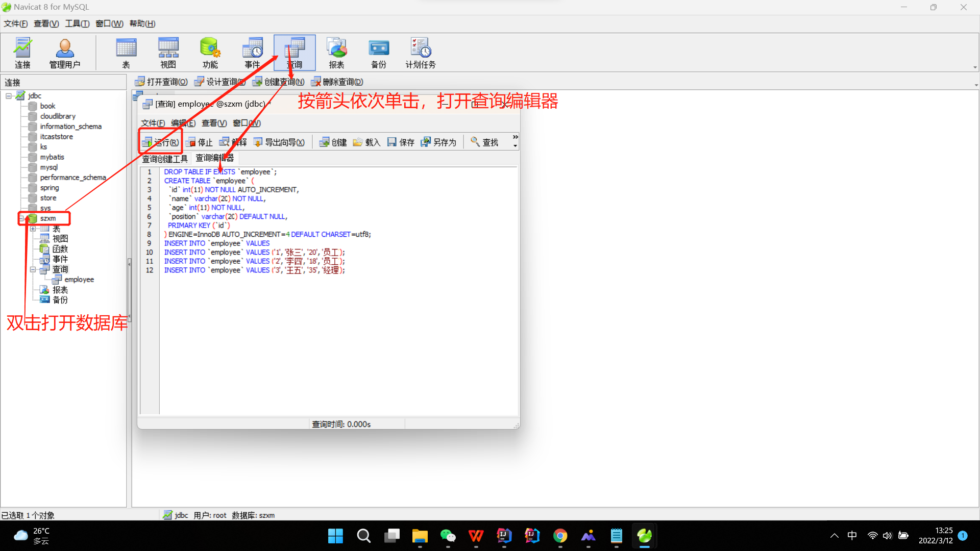
Task: Select the 功能 functions toolbar icon
Action: [x=210, y=53]
